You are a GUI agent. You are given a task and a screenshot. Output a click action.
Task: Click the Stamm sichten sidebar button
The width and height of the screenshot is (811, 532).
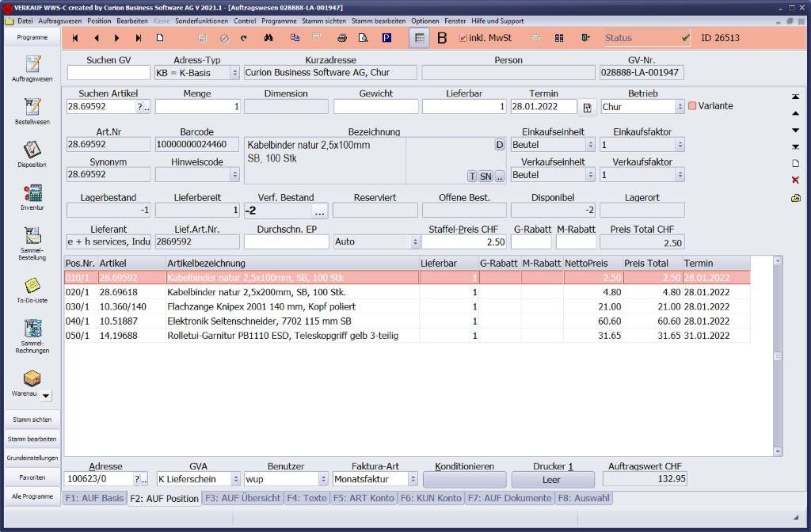click(x=32, y=420)
